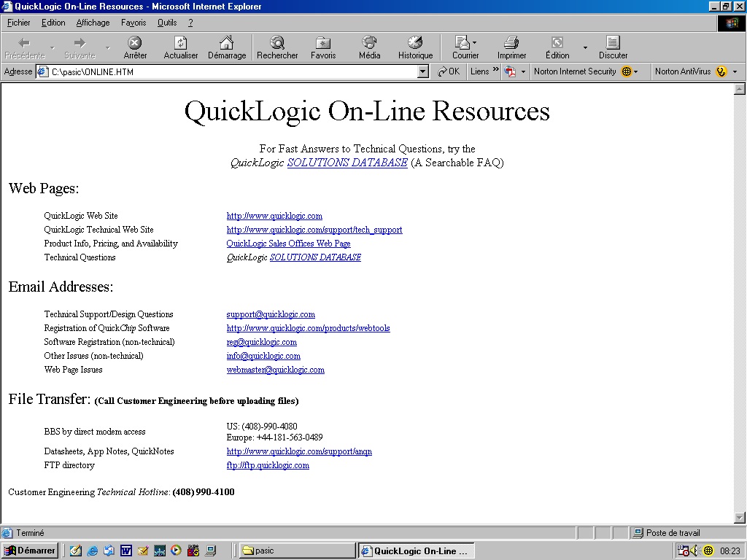Open the Favoris toolbar icon
The width and height of the screenshot is (747, 560).
point(323,44)
